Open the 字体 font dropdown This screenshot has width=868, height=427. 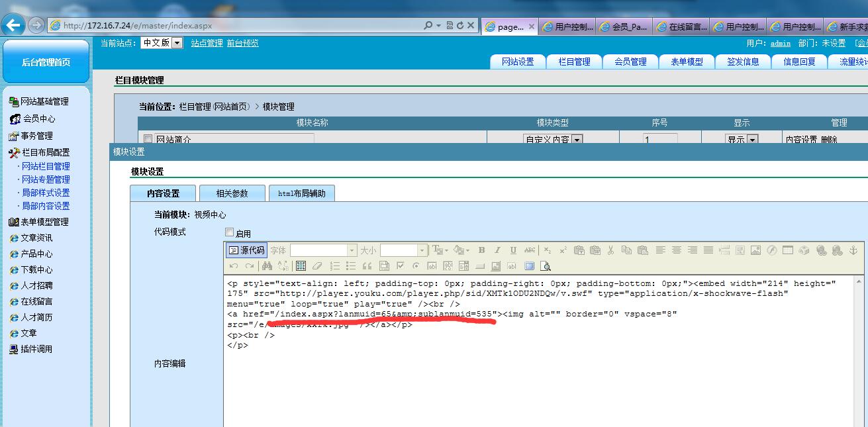click(x=352, y=250)
